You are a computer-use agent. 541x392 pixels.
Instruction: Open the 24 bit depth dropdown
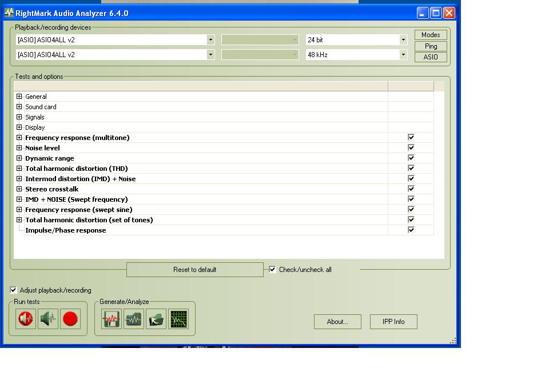point(403,39)
